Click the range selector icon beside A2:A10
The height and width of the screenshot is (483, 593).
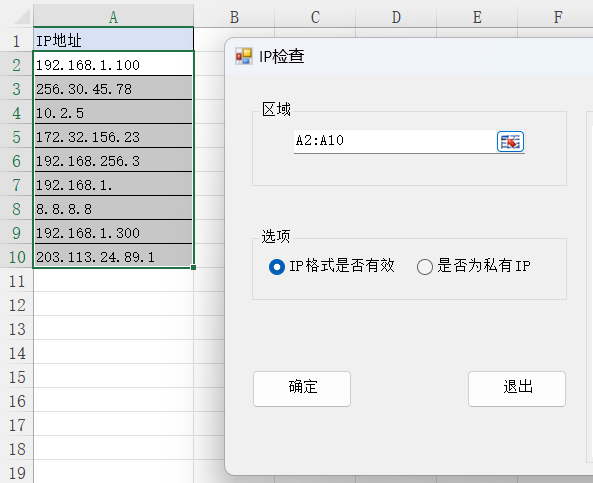coord(510,141)
